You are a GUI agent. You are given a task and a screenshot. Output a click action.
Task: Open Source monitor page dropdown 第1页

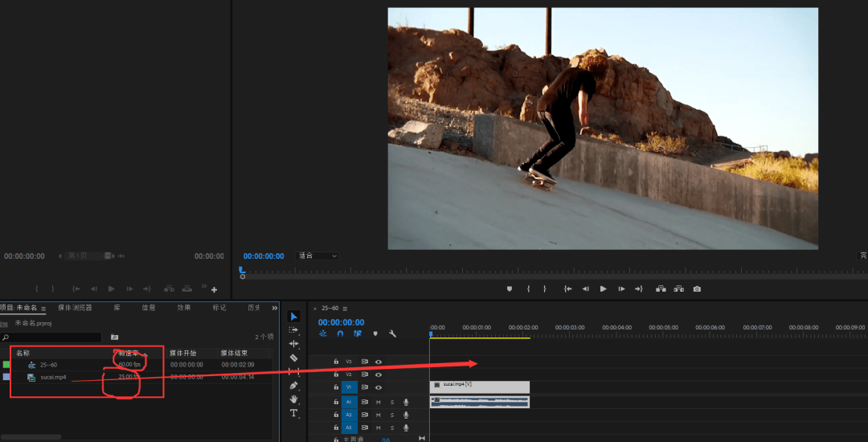tap(88, 256)
